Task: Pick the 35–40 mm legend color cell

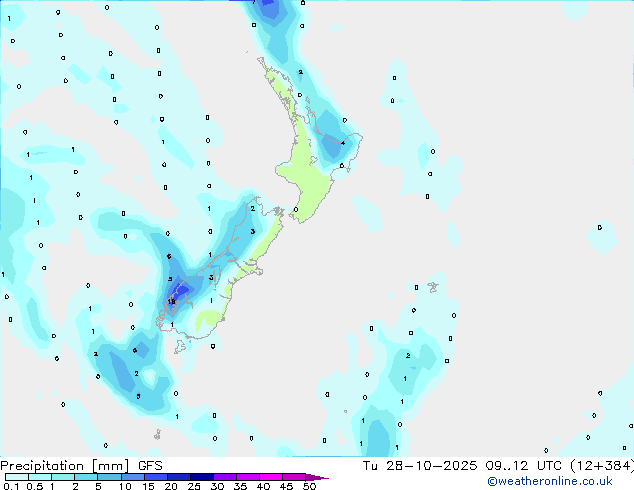Action: [248, 477]
